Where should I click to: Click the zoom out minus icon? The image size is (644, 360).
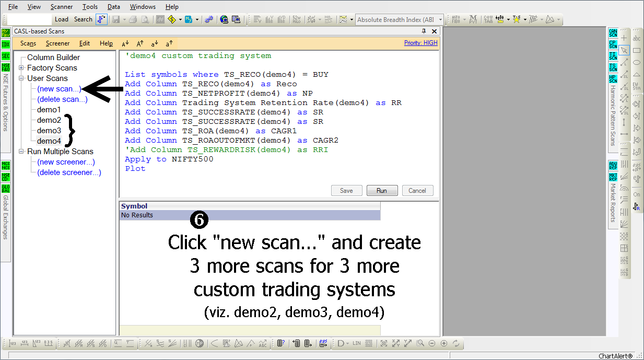[x=432, y=343]
